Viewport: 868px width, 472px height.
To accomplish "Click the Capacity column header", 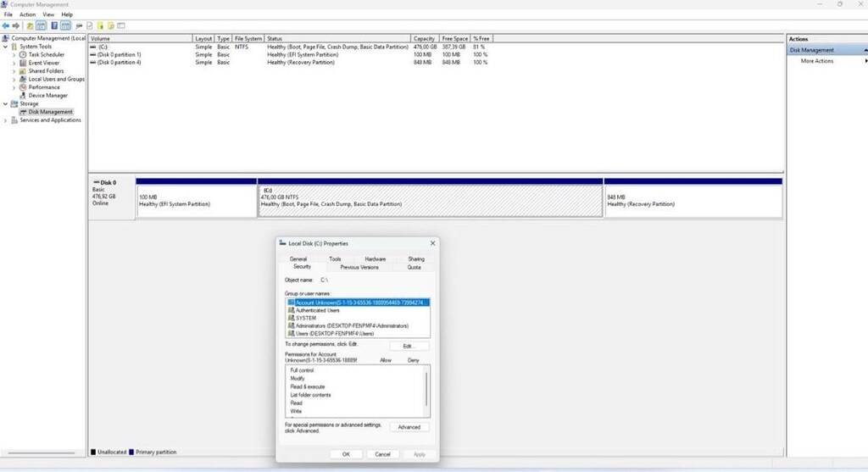I will click(425, 39).
